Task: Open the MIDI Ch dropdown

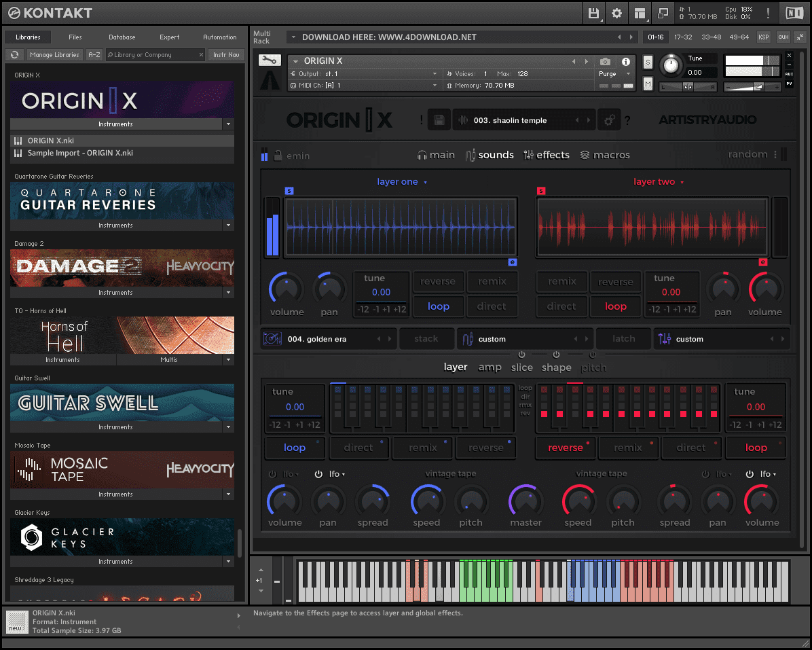Action: [x=364, y=86]
